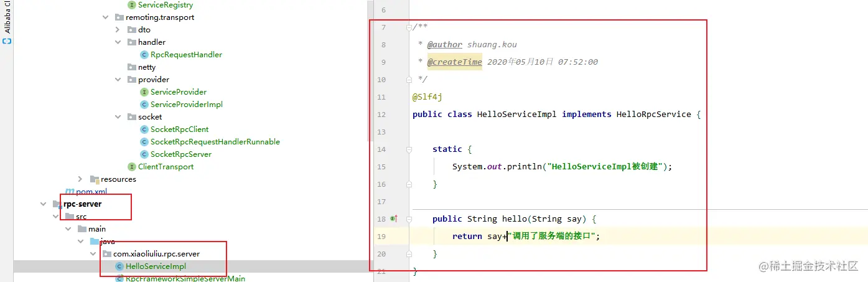Collapse the com.xiaoliuliu.rpc.server package
This screenshot has width=868, height=282.
click(93, 254)
